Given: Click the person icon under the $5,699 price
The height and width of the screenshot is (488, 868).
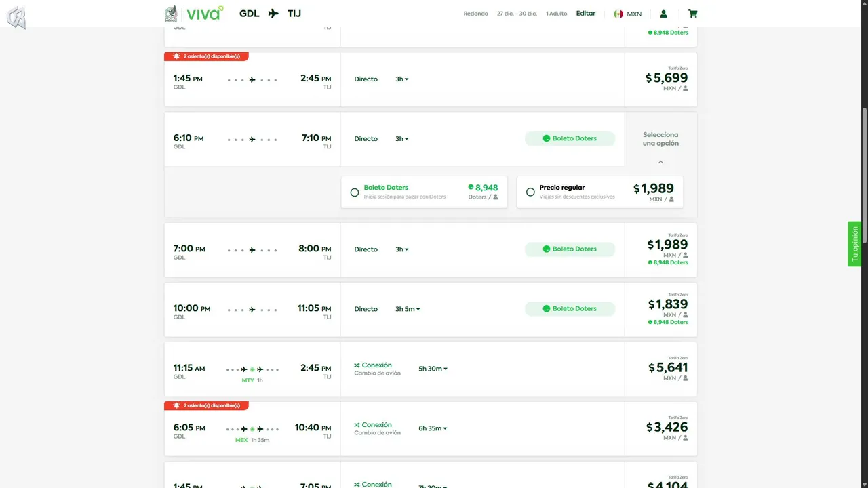Looking at the screenshot, I should [685, 89].
